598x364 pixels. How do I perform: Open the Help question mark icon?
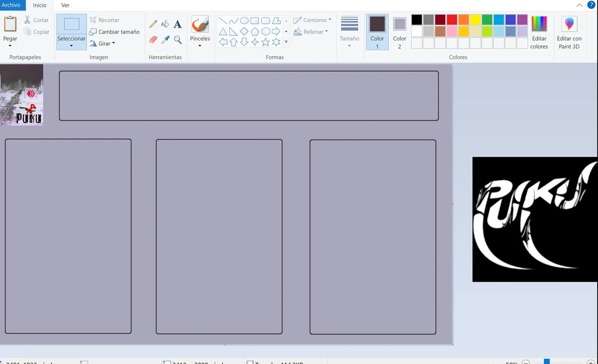point(591,5)
